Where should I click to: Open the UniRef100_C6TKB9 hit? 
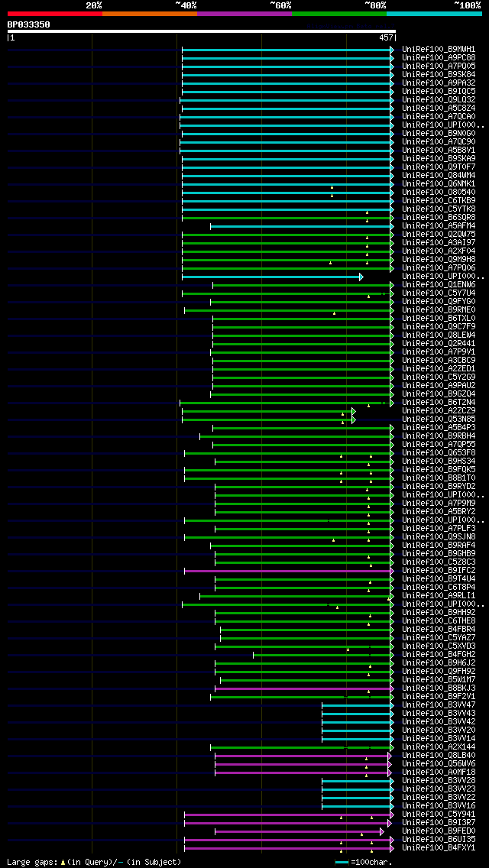pyautogui.click(x=439, y=200)
